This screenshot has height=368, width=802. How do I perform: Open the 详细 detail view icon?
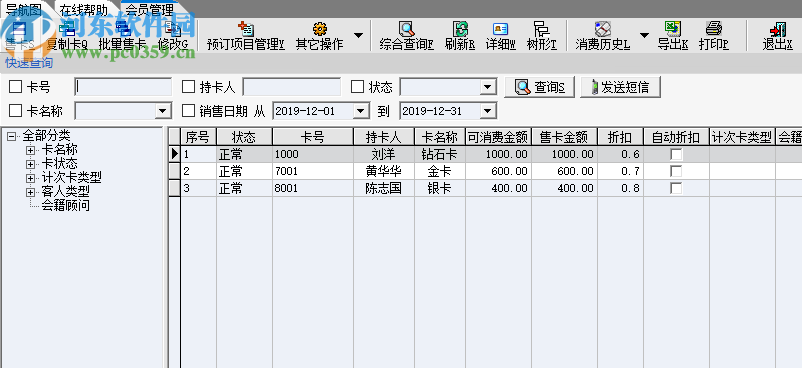click(500, 29)
